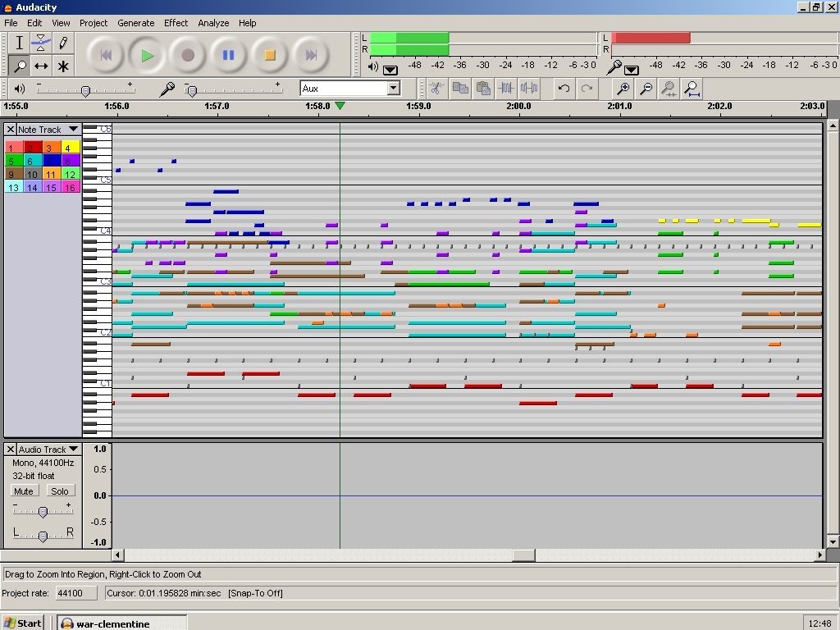Select the Multi-tool asterisk mode
Viewport: 840px width, 630px height.
tap(62, 66)
